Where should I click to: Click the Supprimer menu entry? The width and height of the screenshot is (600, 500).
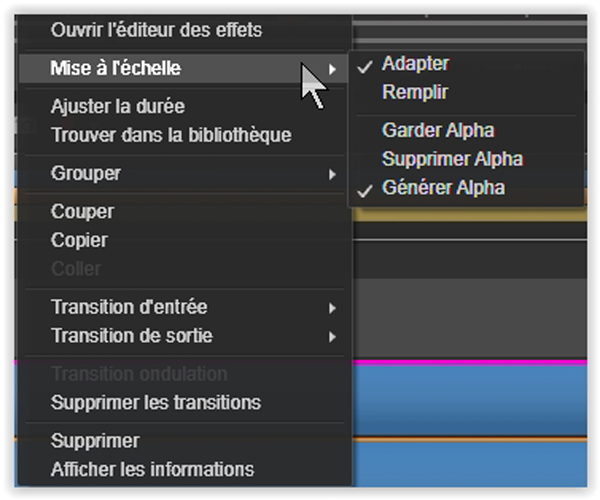point(95,441)
